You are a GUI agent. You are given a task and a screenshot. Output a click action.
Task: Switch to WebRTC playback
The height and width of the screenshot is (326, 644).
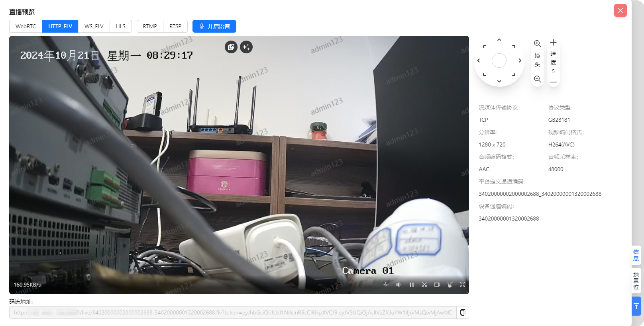click(26, 26)
